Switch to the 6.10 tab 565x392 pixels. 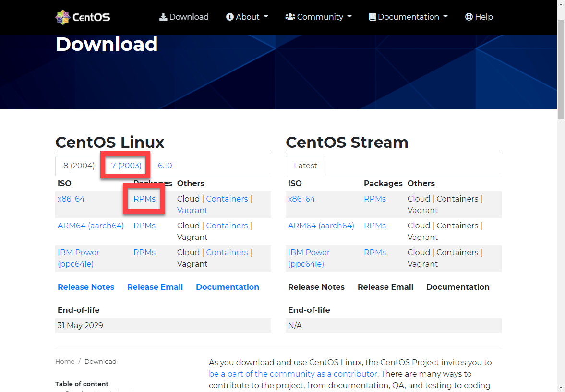tap(165, 166)
